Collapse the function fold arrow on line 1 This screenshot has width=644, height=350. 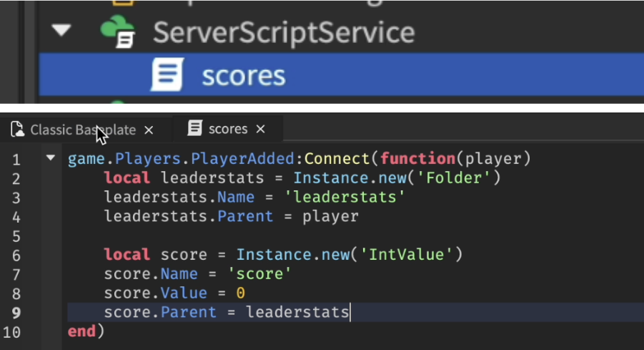[51, 157]
